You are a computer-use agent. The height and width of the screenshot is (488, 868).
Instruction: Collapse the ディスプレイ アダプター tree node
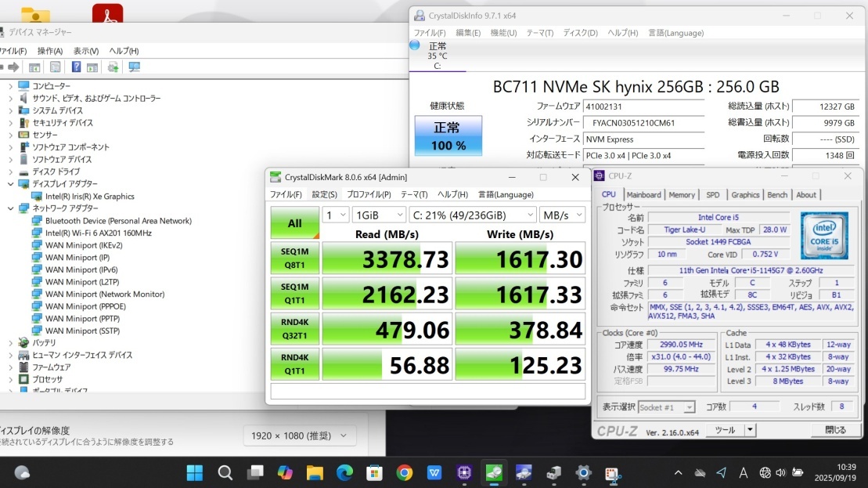pyautogui.click(x=10, y=184)
